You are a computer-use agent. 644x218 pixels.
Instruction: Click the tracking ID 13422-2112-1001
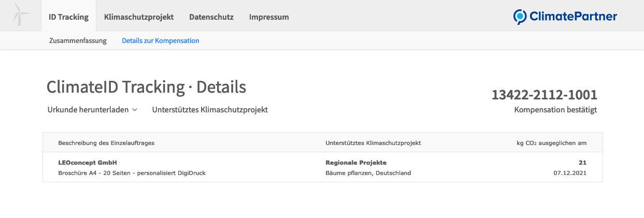click(544, 95)
